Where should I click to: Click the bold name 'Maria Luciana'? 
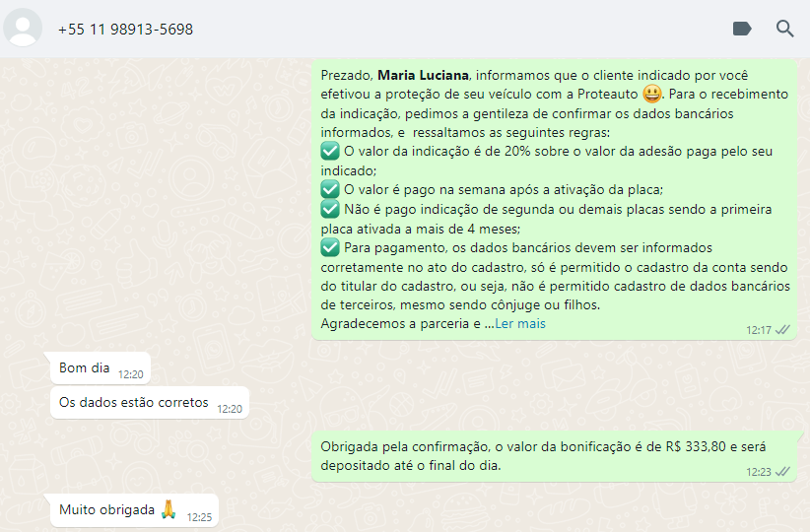[423, 76]
